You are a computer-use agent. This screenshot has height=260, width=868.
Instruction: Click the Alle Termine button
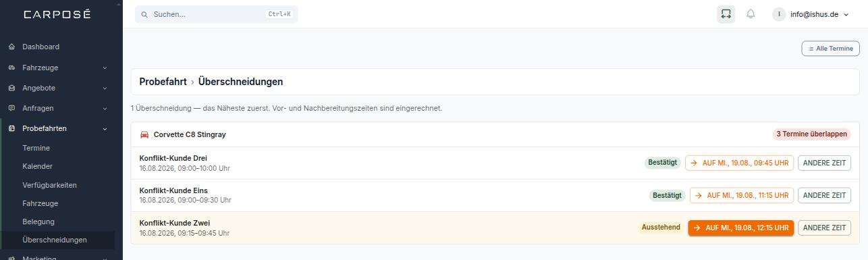point(830,49)
